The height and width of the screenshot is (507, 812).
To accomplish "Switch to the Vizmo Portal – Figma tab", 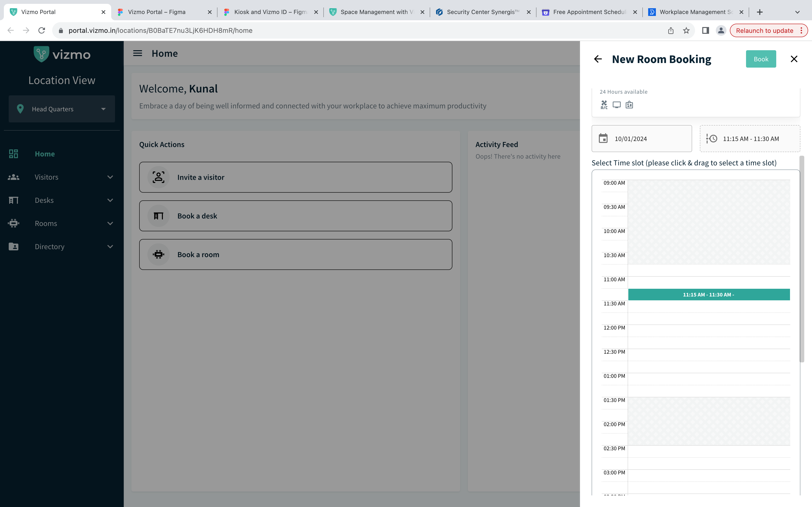I will pos(157,12).
